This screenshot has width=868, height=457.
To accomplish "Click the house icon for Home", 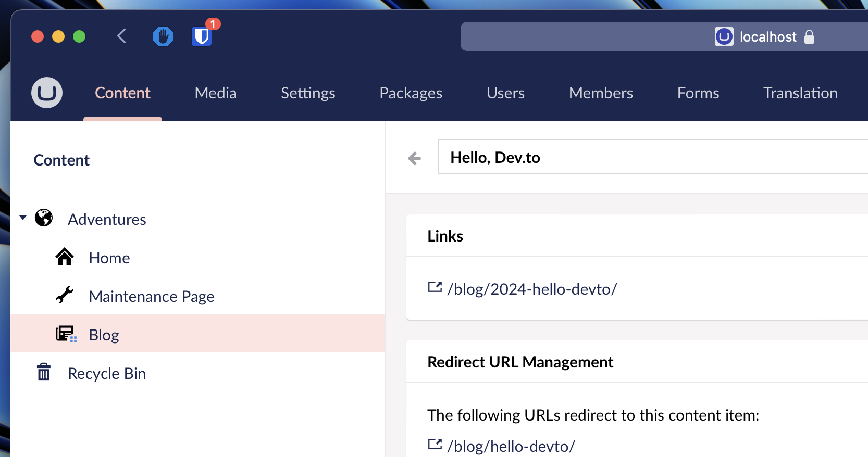I will coord(65,257).
